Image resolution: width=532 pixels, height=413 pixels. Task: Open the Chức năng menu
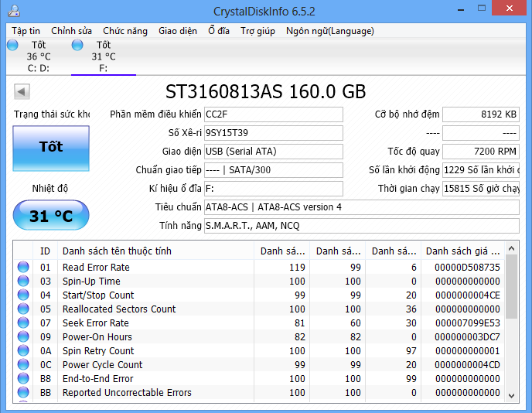(124, 31)
